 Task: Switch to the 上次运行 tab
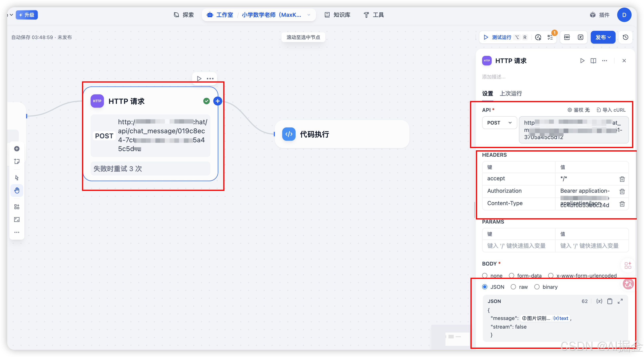point(511,93)
